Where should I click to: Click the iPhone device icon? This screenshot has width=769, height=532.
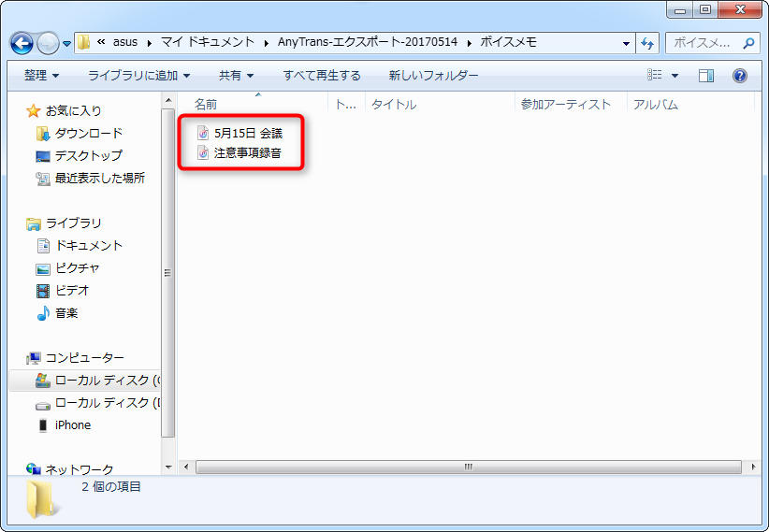pos(43,425)
